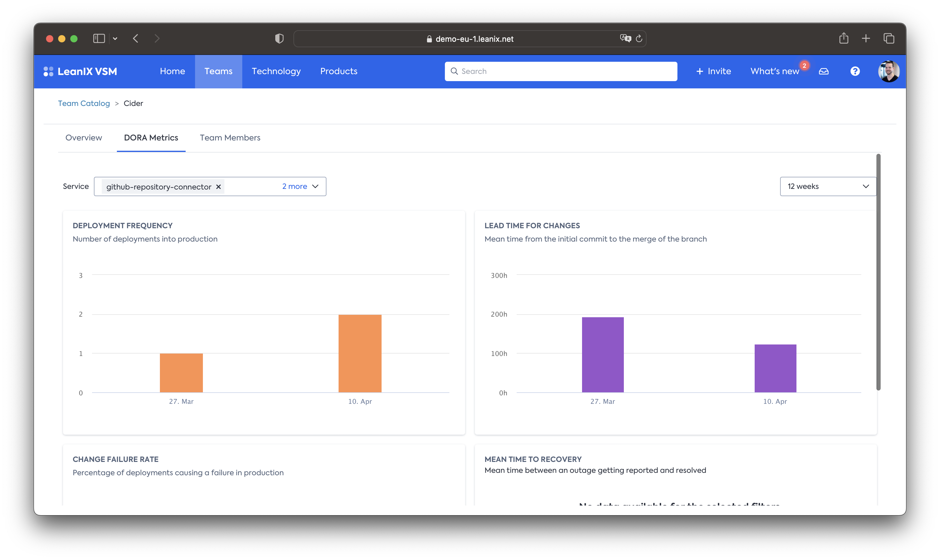
Task: Click the user profile avatar
Action: (x=889, y=71)
